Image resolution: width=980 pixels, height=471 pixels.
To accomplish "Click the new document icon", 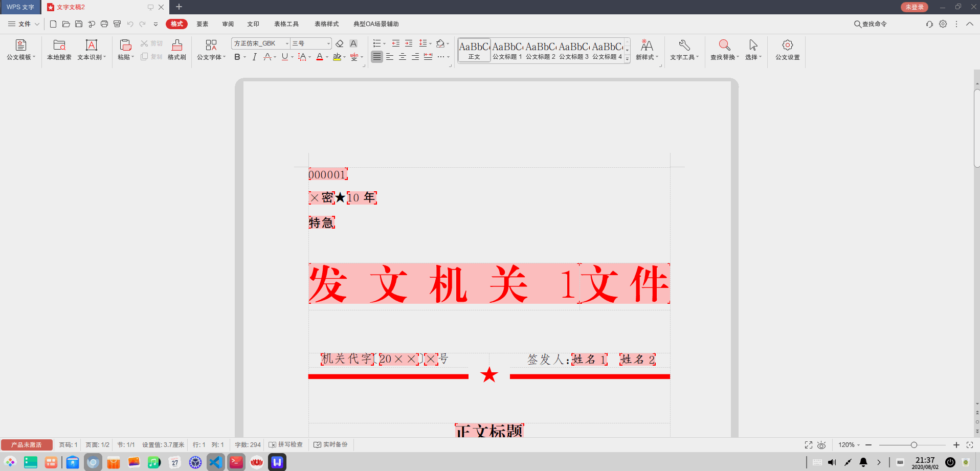I will [53, 24].
